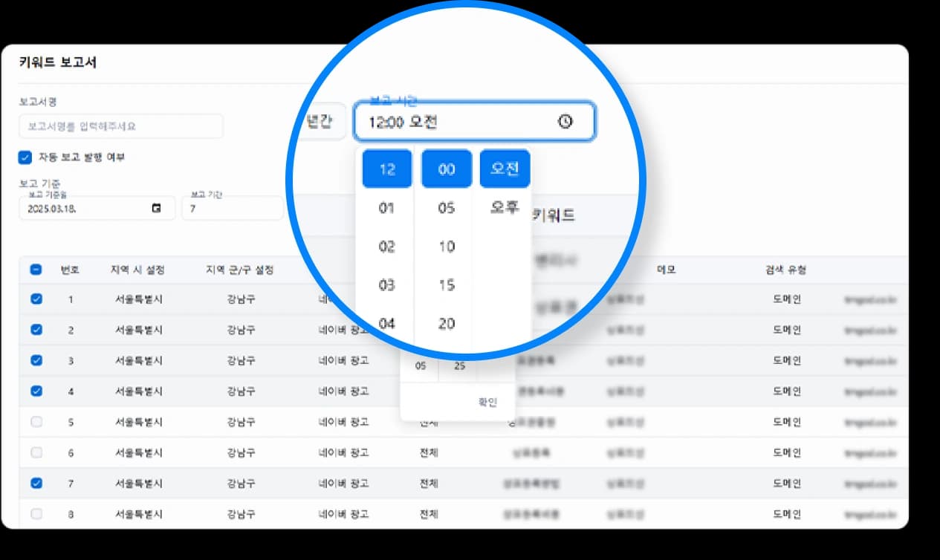
Task: Click the 보고서명 input field
Action: pos(121,126)
